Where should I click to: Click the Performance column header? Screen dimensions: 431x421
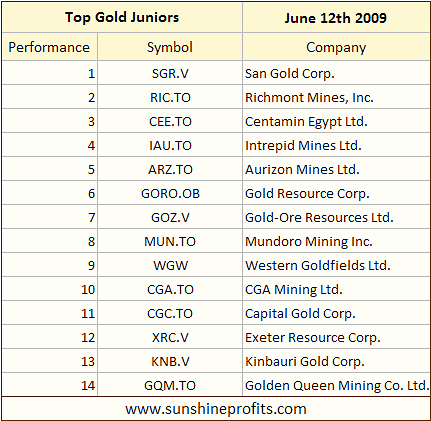click(x=49, y=47)
